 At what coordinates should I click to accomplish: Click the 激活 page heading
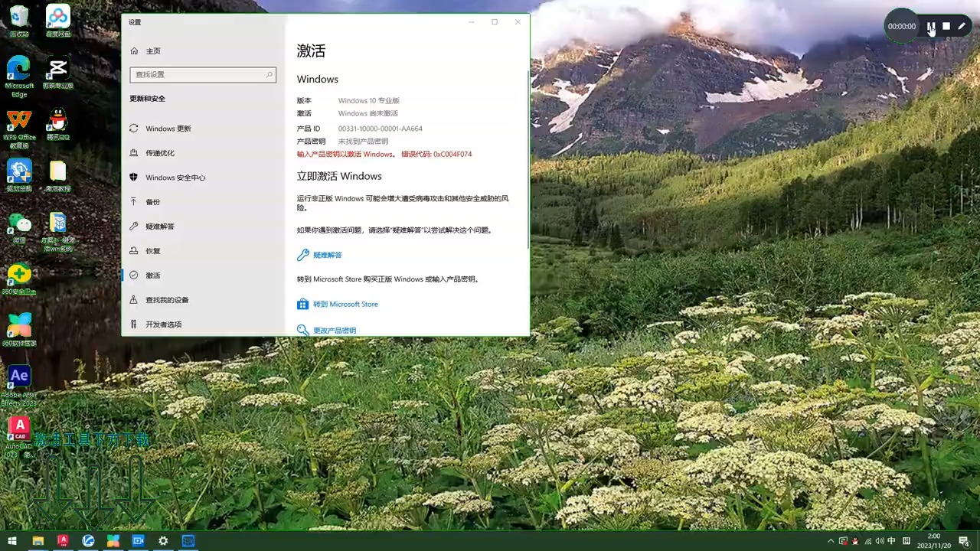tap(311, 51)
